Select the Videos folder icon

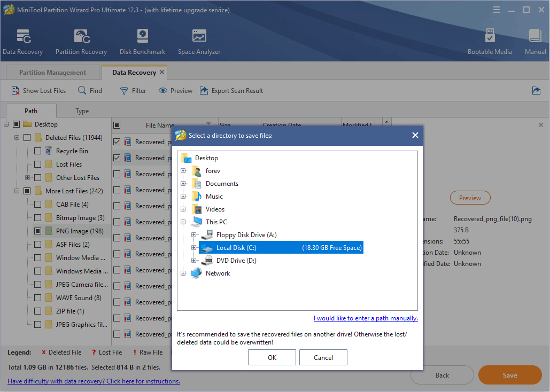197,209
